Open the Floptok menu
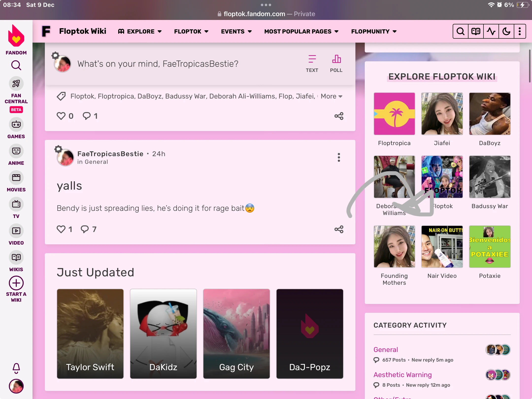Image resolution: width=532 pixels, height=399 pixels. pos(191,31)
